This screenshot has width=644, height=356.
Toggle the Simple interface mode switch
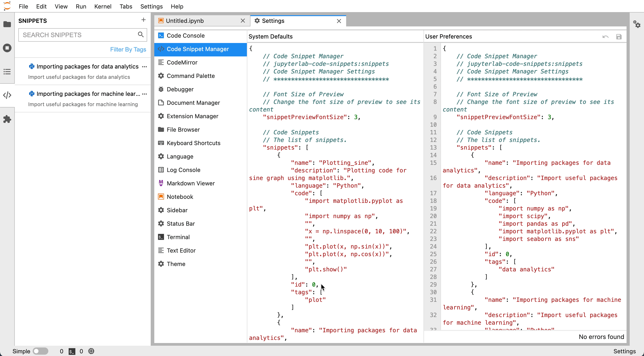[x=41, y=351]
